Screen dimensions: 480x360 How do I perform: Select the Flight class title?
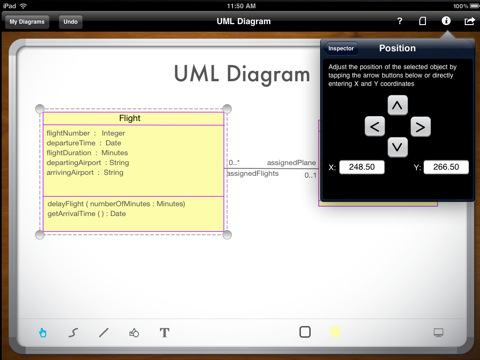130,118
